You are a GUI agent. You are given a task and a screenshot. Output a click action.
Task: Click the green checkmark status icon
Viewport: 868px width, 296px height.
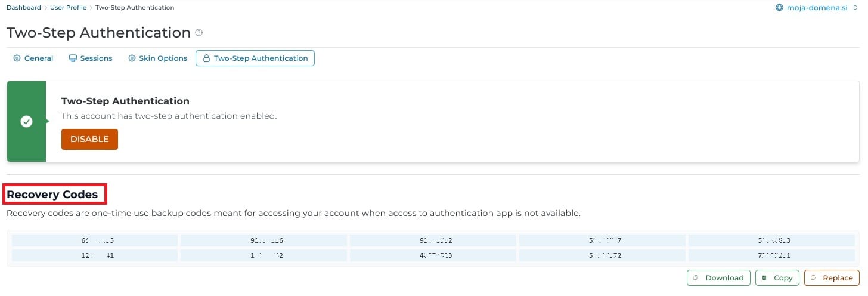click(26, 121)
